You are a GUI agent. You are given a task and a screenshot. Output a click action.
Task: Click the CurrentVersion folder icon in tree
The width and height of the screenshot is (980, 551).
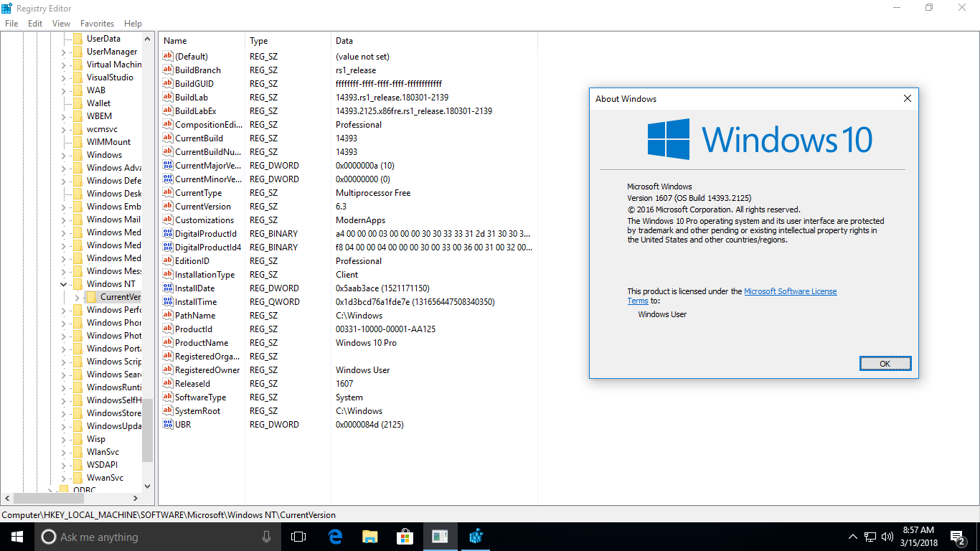(91, 297)
